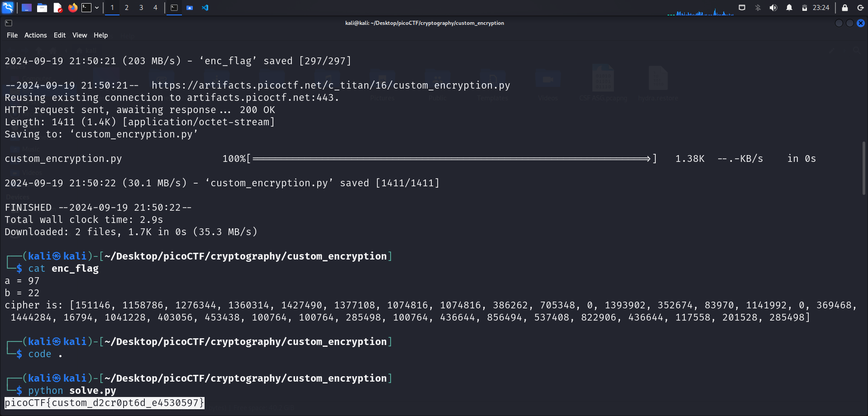868x416 pixels.
Task: Open the text editor launcher icon
Action: click(x=57, y=8)
